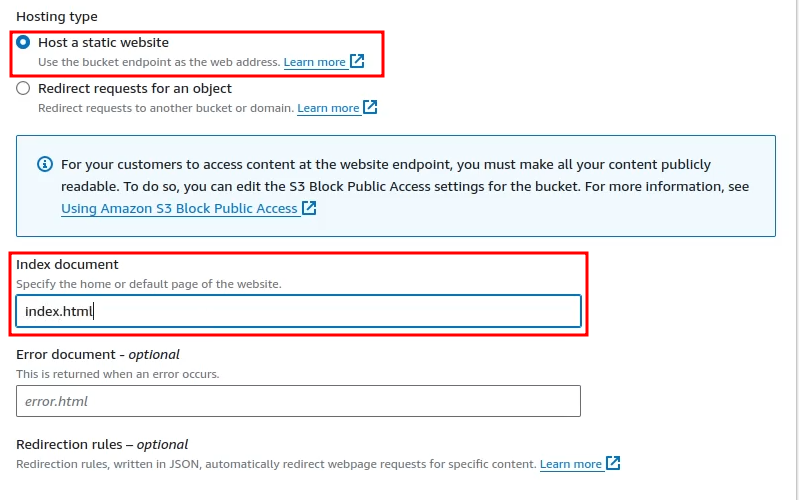The width and height of the screenshot is (799, 500).
Task: Select the Host a static website radio button
Action: [x=23, y=42]
